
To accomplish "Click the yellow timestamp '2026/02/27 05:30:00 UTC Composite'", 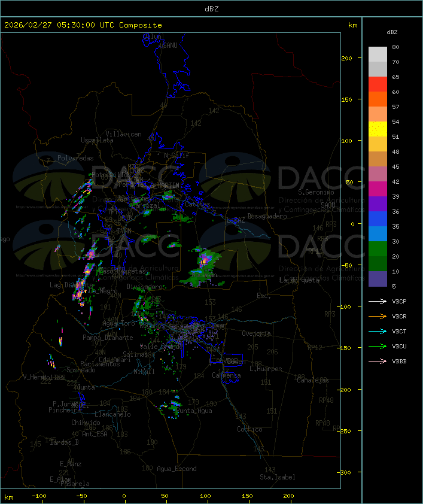I will click(x=83, y=25).
